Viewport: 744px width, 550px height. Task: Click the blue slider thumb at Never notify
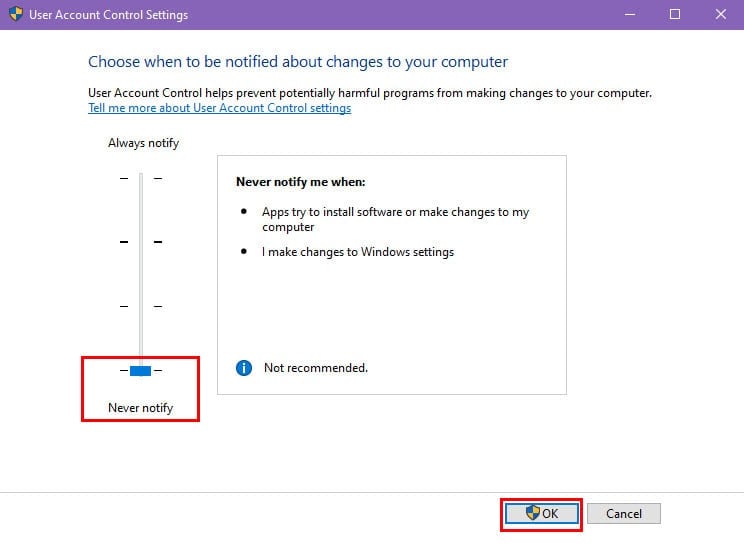[x=140, y=370]
